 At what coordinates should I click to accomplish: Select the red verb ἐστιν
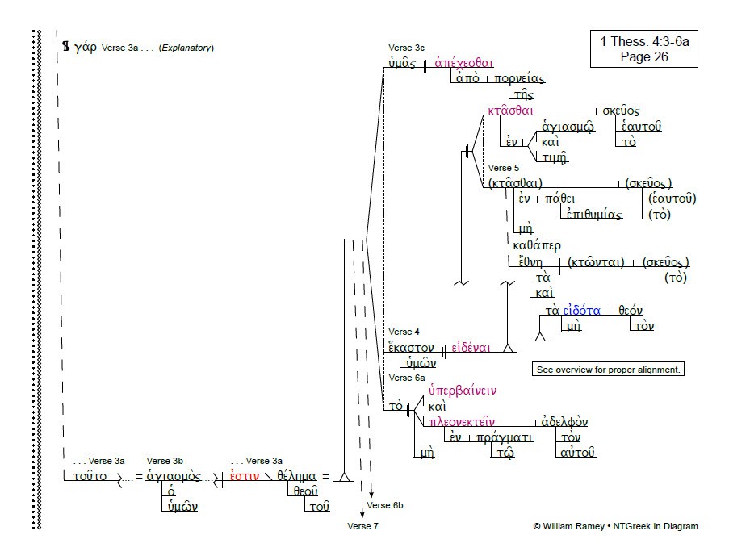(245, 476)
